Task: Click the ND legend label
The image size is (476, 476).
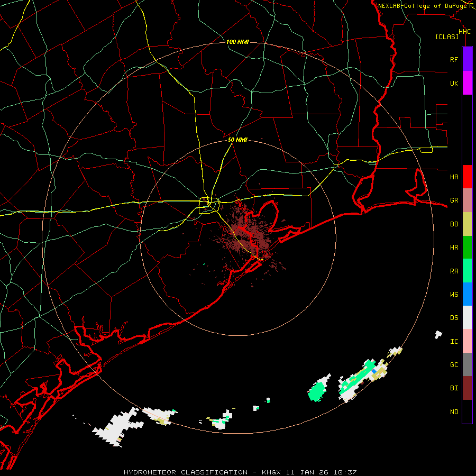Action: point(454,412)
